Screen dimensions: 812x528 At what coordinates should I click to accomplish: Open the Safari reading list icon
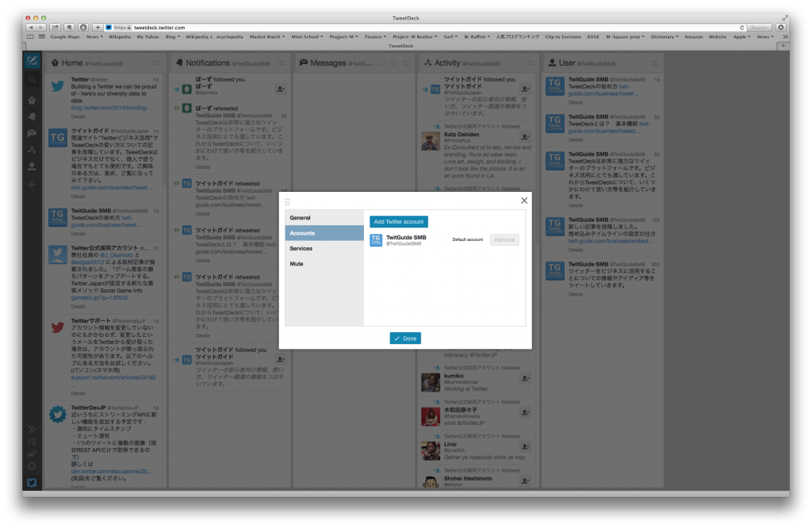[31, 36]
